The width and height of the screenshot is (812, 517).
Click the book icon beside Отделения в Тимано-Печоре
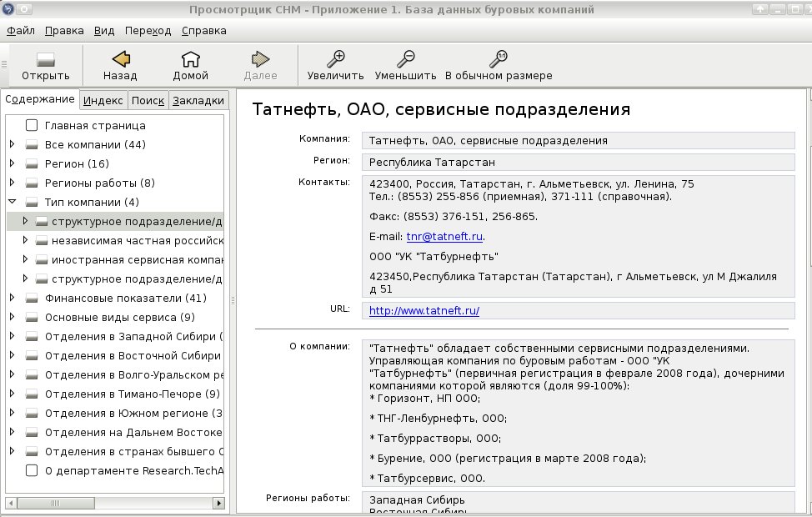[32, 394]
